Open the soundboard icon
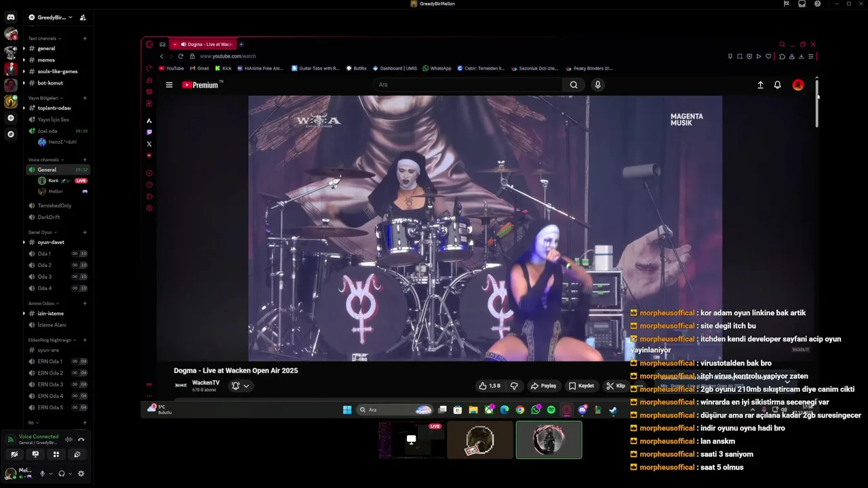The image size is (868, 488). coord(77,455)
